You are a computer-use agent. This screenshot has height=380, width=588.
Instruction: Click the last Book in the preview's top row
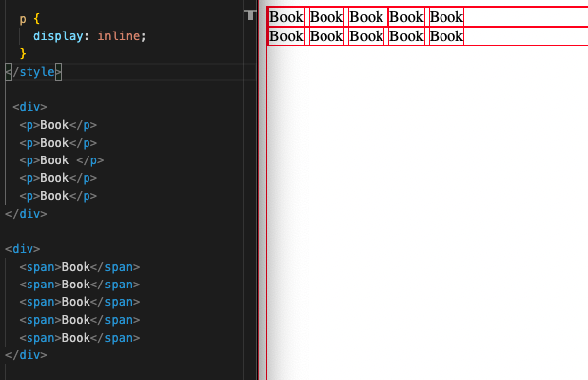point(446,17)
